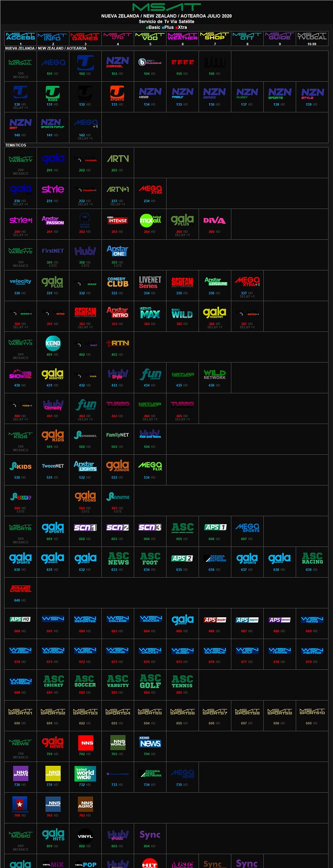Select the Apstar ONE channel 303 logo
Viewport: 333px width, 868px height.
(x=118, y=251)
